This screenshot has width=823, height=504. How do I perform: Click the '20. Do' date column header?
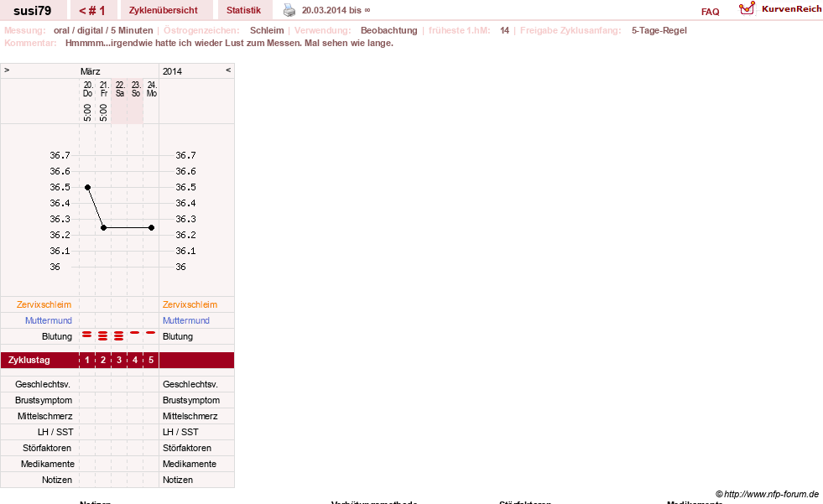87,89
